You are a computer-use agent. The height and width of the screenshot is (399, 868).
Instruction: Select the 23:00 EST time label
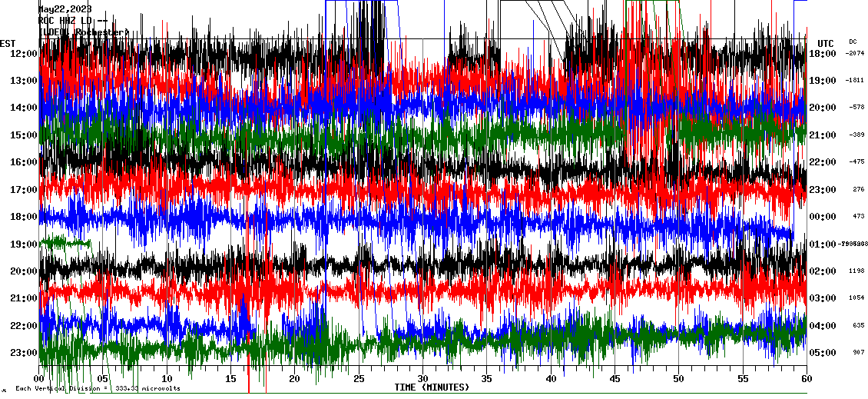pyautogui.click(x=24, y=353)
